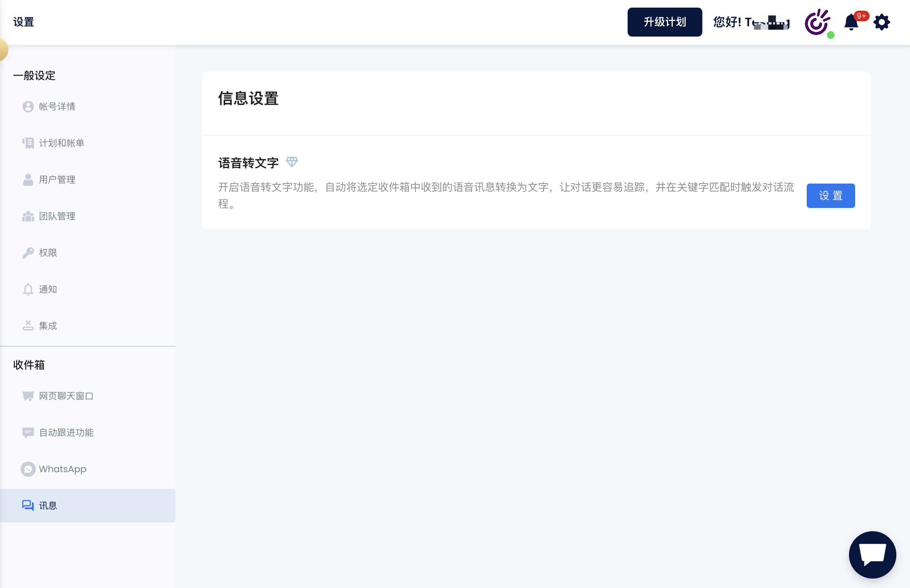910x588 pixels.
Task: Click the blue 设置 button
Action: (830, 196)
